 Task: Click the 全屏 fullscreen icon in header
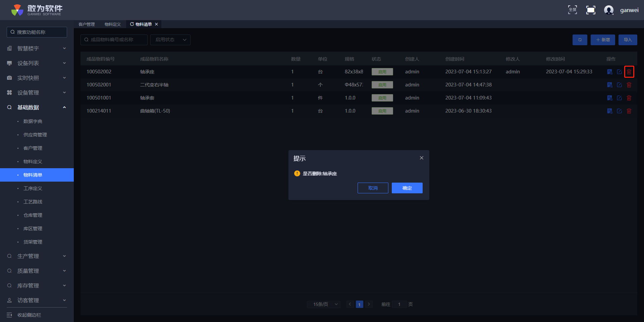(572, 10)
